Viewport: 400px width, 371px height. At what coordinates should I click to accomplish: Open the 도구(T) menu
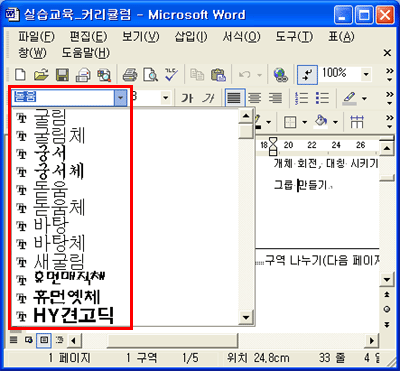click(x=294, y=36)
